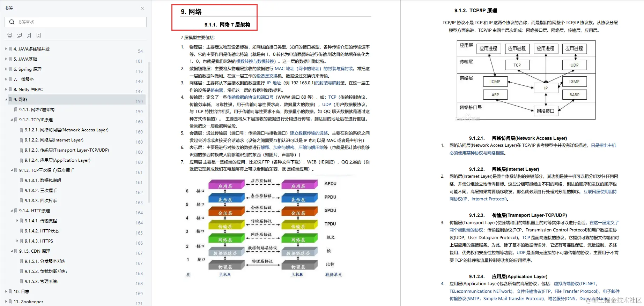
Task: Click bookmark icon of 9.1.3.2. 三次握手
Action: click(x=21, y=191)
